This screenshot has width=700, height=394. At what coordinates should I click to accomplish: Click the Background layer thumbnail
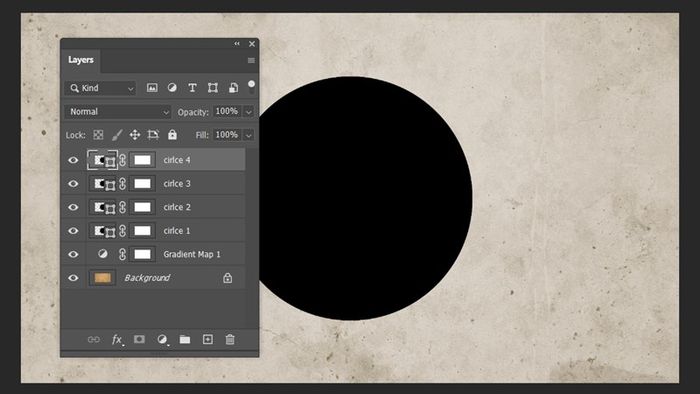point(103,278)
